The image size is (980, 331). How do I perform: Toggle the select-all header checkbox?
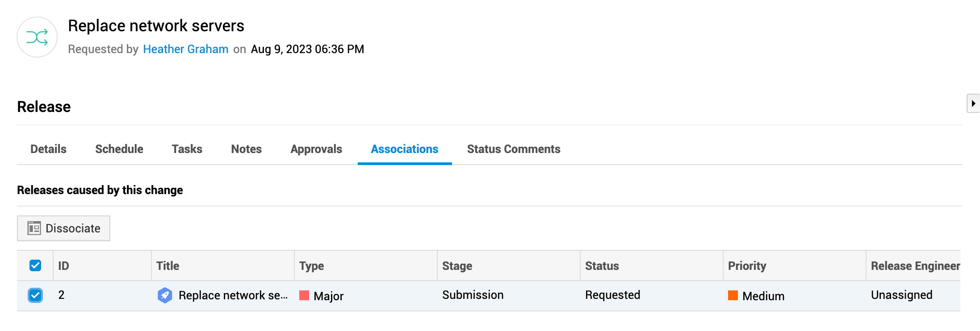(35, 265)
